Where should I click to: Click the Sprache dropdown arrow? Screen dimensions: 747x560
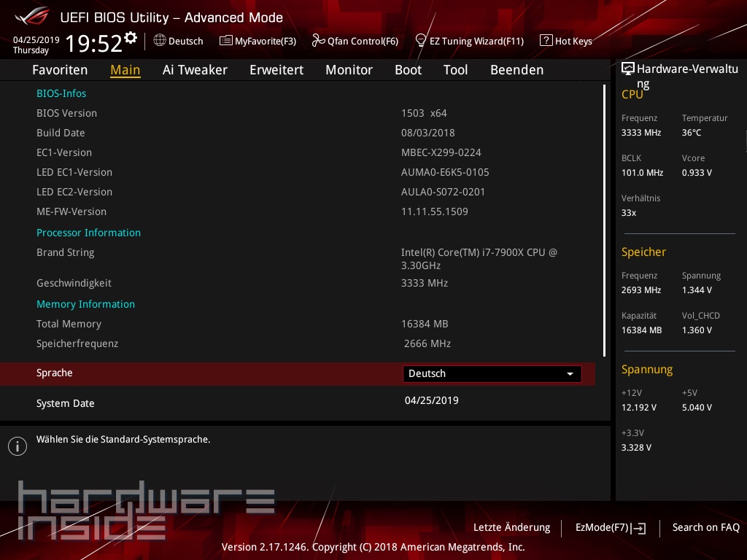570,374
